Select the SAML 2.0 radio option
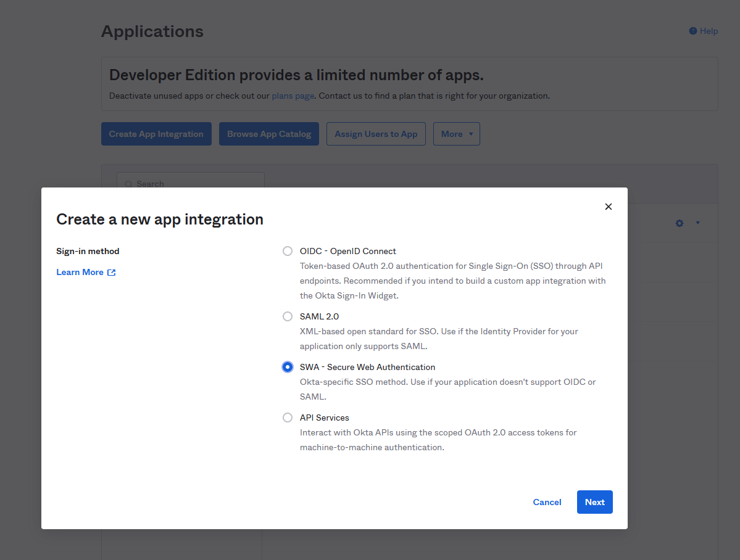The image size is (740, 560). pyautogui.click(x=288, y=316)
